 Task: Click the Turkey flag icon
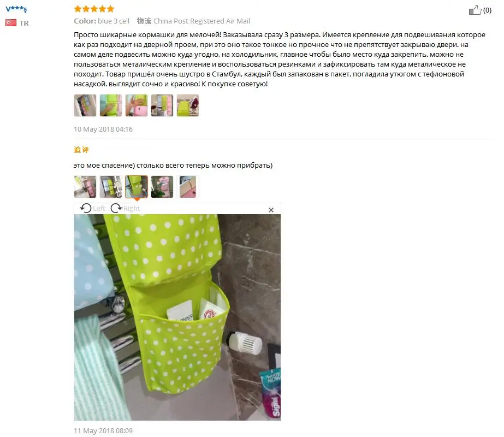[x=10, y=23]
